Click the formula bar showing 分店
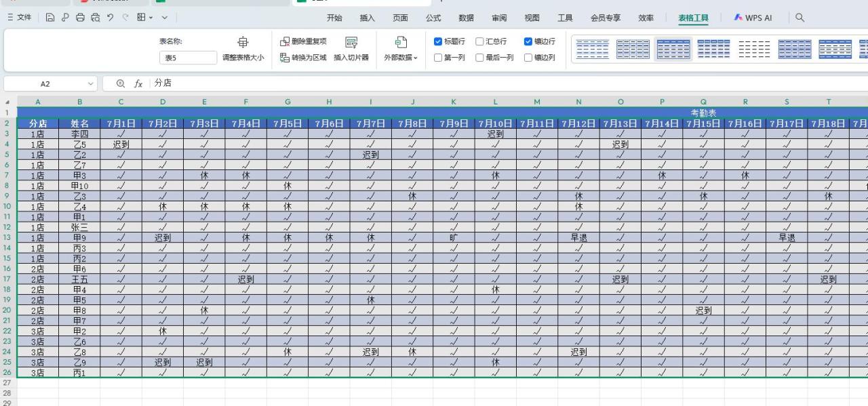Screen dimensions: 868x406 pos(509,83)
